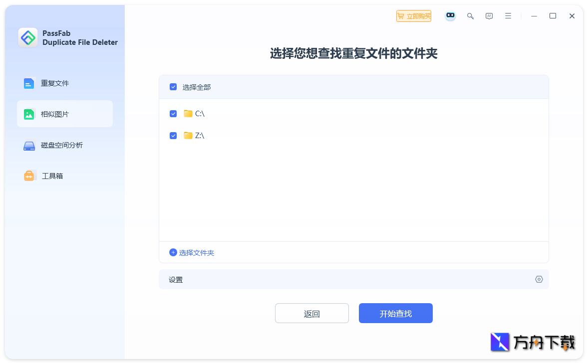This screenshot has height=364, width=588.
Task: Expand the 设置 settings section
Action: click(175, 279)
